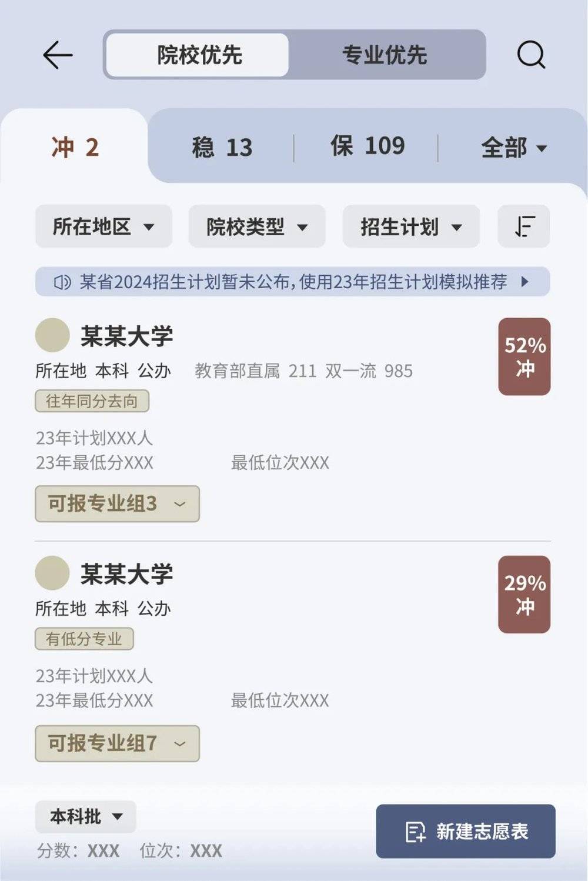
Task: Open the 所在地区 filter dropdown
Action: (x=103, y=226)
